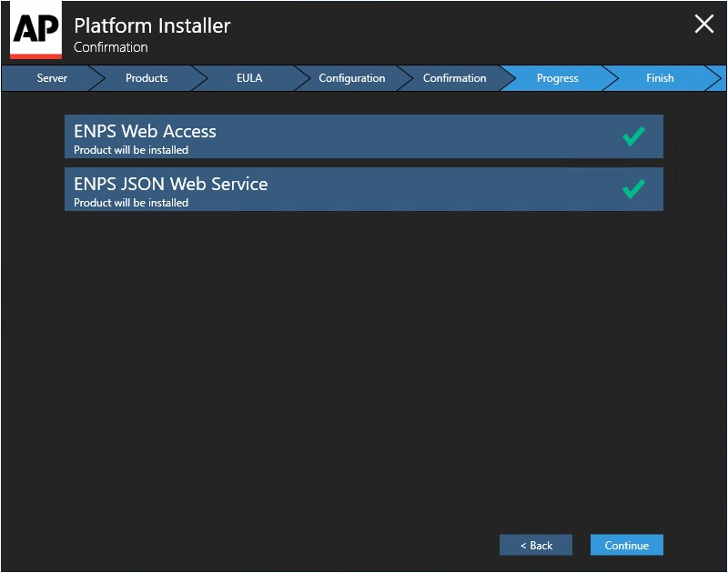The width and height of the screenshot is (728, 573).
Task: Switch to the Configuration step
Action: point(352,78)
